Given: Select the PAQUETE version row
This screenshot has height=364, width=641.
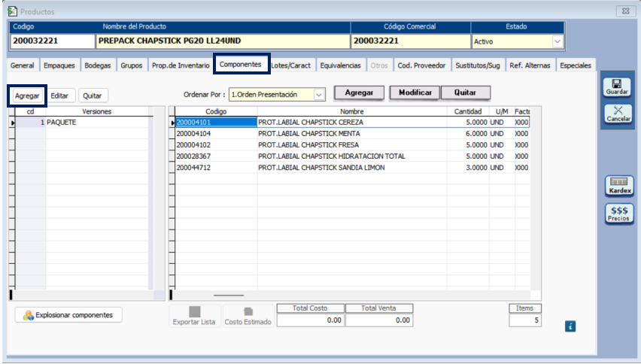Looking at the screenshot, I should (82, 122).
